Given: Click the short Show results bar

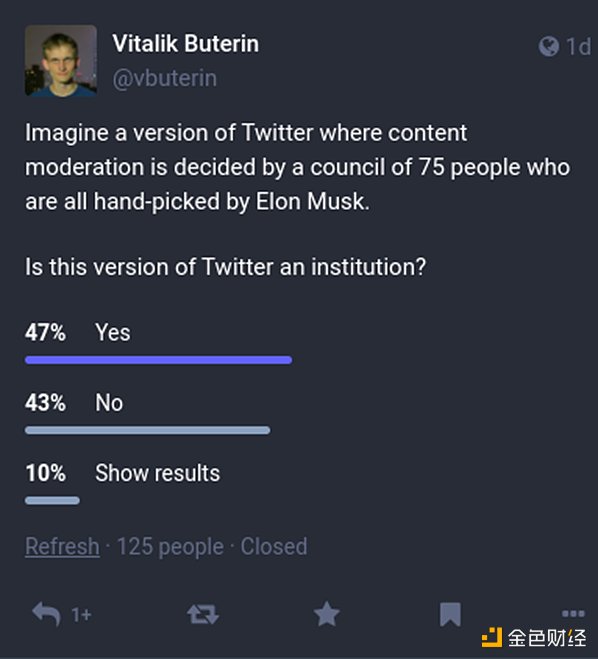Looking at the screenshot, I should pos(52,501).
